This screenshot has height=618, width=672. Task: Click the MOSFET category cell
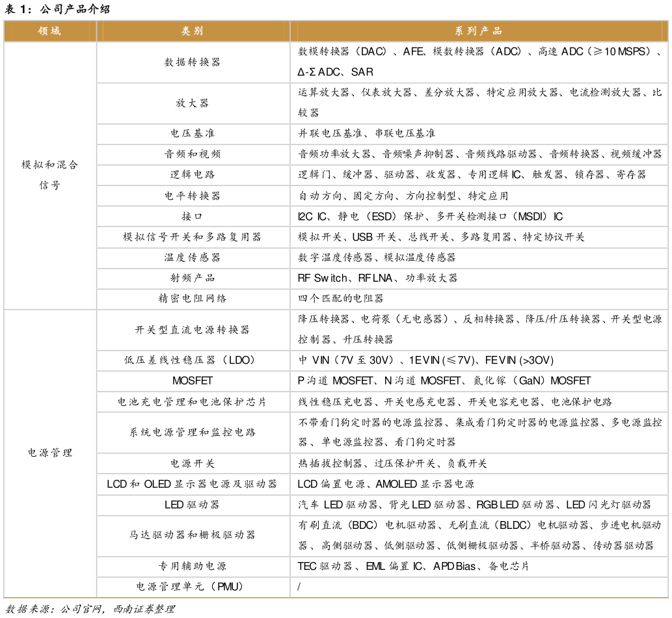click(x=193, y=381)
